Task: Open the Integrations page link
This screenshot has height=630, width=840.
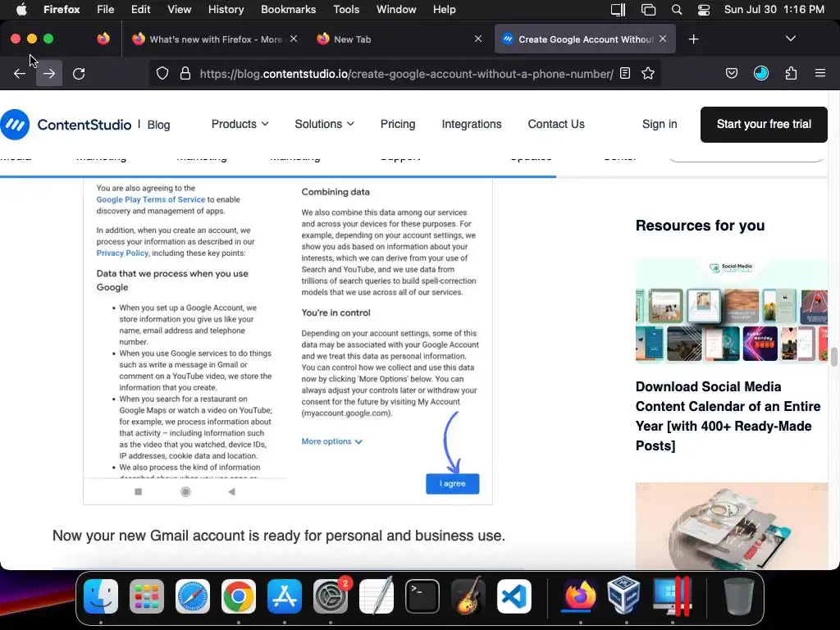Action: point(472,124)
